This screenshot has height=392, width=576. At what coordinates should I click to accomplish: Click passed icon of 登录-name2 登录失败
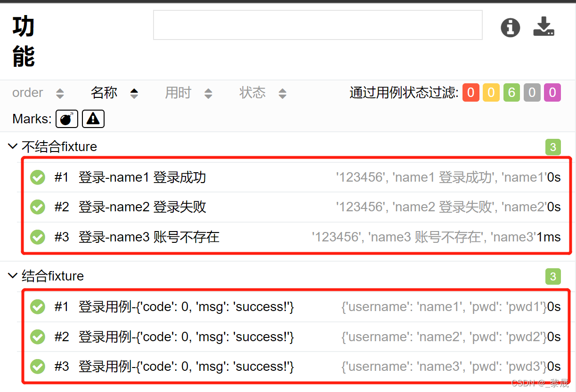(38, 207)
